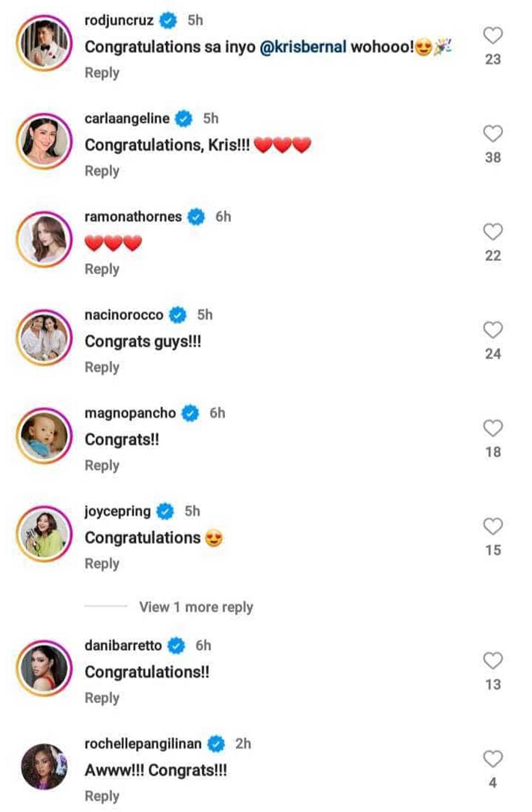532x812 pixels.
Task: Open nacinorocco username link
Action: click(x=123, y=315)
